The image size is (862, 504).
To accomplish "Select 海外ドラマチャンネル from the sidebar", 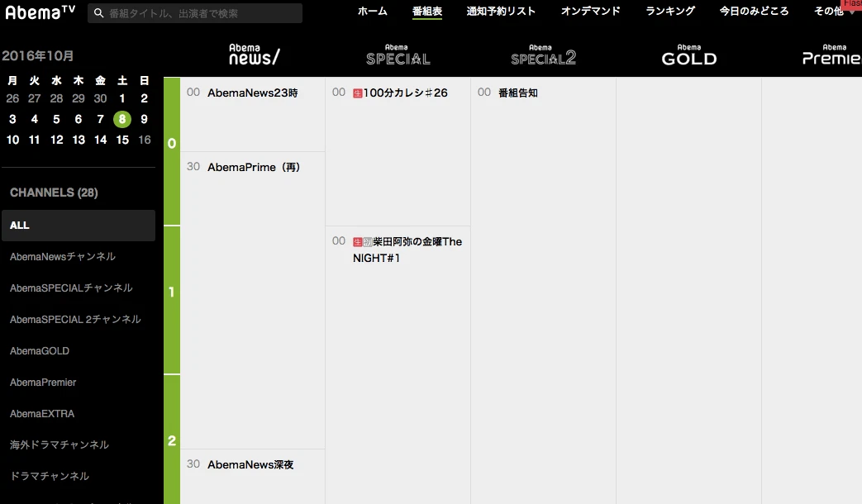I will [x=60, y=445].
